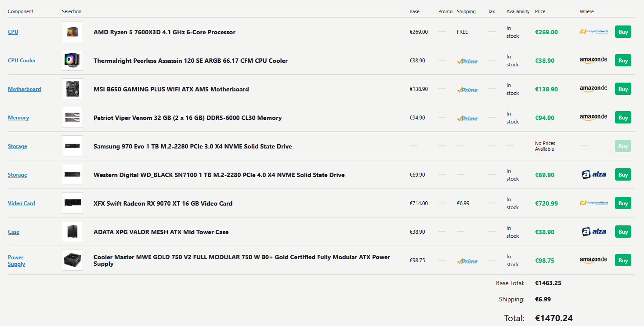Open the MSI B650 motherboard thumbnail

pos(72,89)
